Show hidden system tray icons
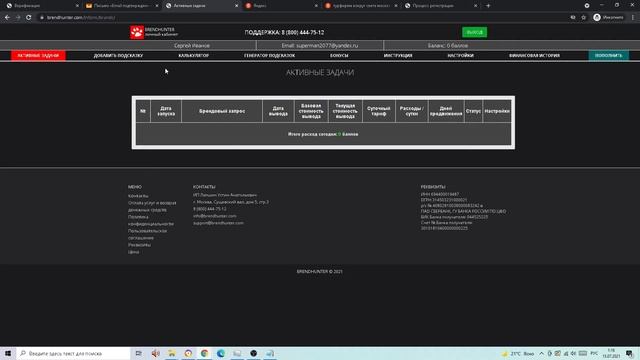640x360 pixels. [x=542, y=353]
